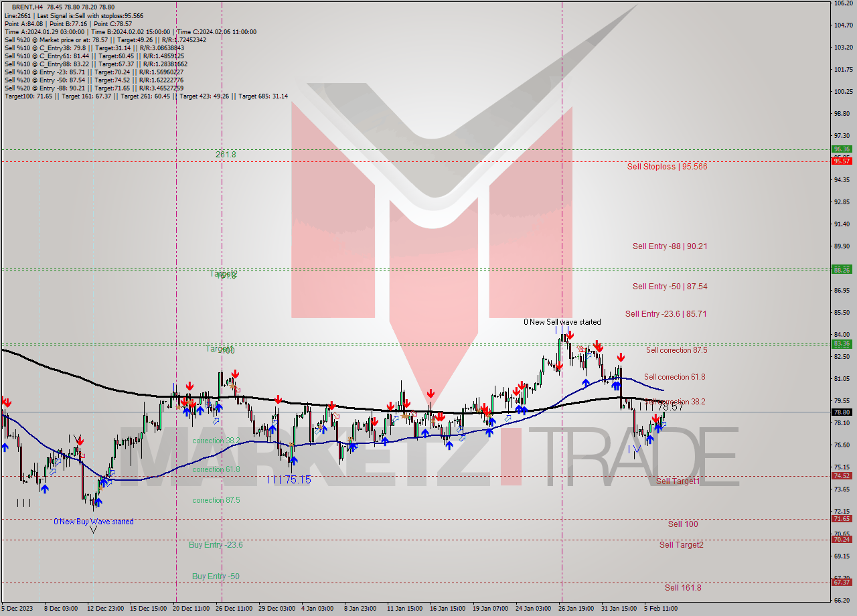Click the '0 New Sell wave started' annotation
This screenshot has height=616, width=857.
click(x=562, y=322)
